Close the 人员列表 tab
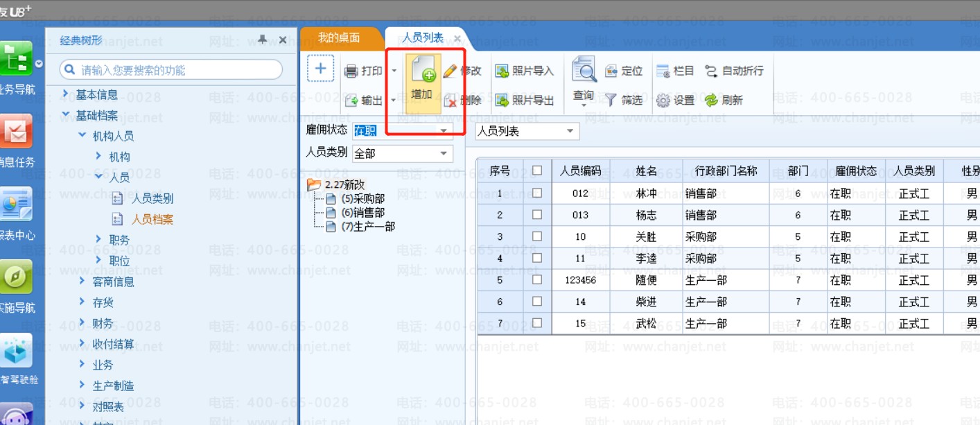Screen dimensions: 980x425 click(x=457, y=39)
